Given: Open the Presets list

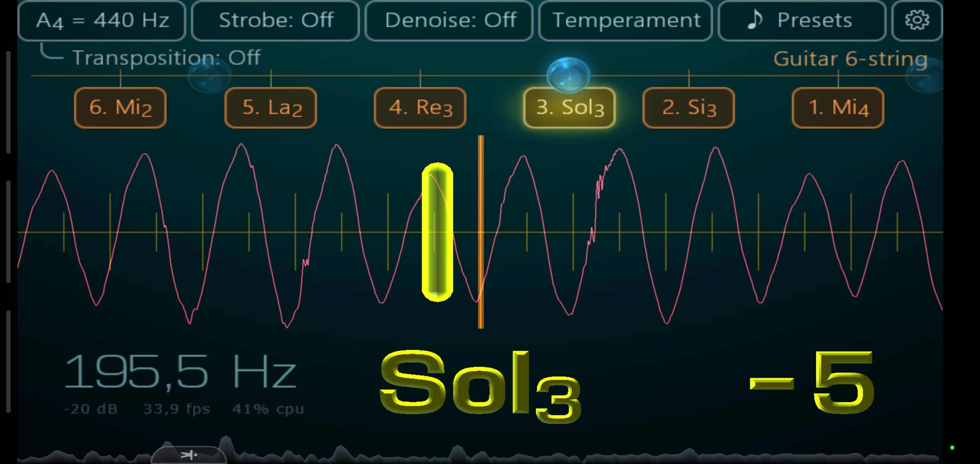Looking at the screenshot, I should click(814, 20).
